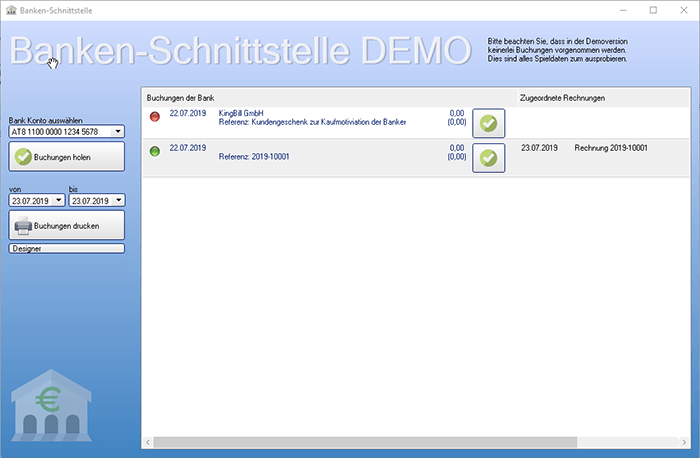Fetch bookings using Buchungen holen button
Viewport: 700px width, 458px height.
(x=67, y=157)
